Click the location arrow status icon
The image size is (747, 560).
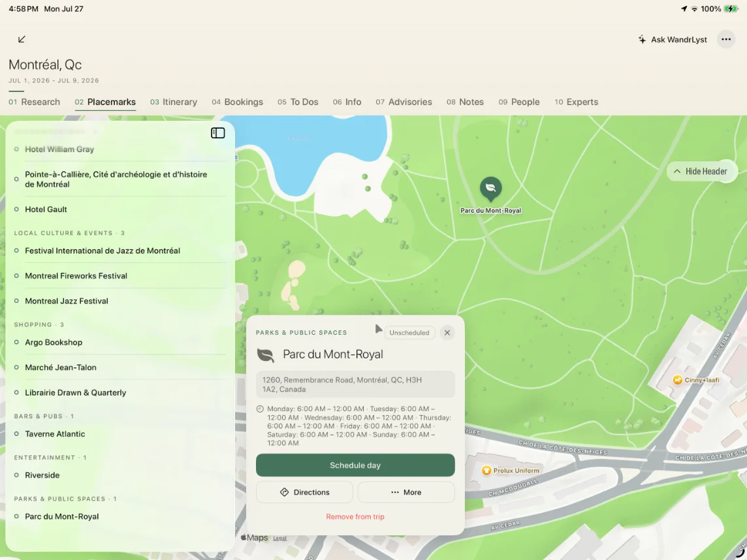click(x=684, y=8)
